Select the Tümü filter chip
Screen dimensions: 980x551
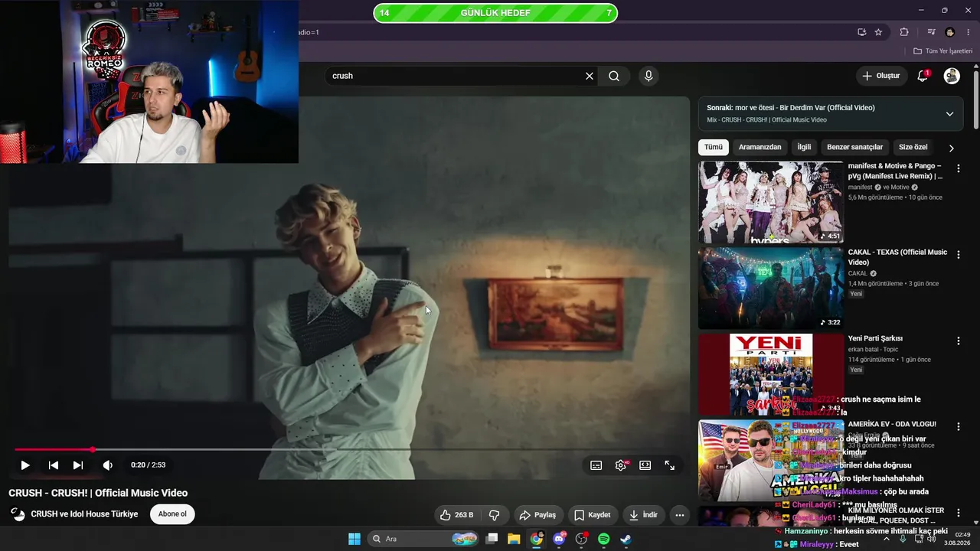click(x=714, y=147)
